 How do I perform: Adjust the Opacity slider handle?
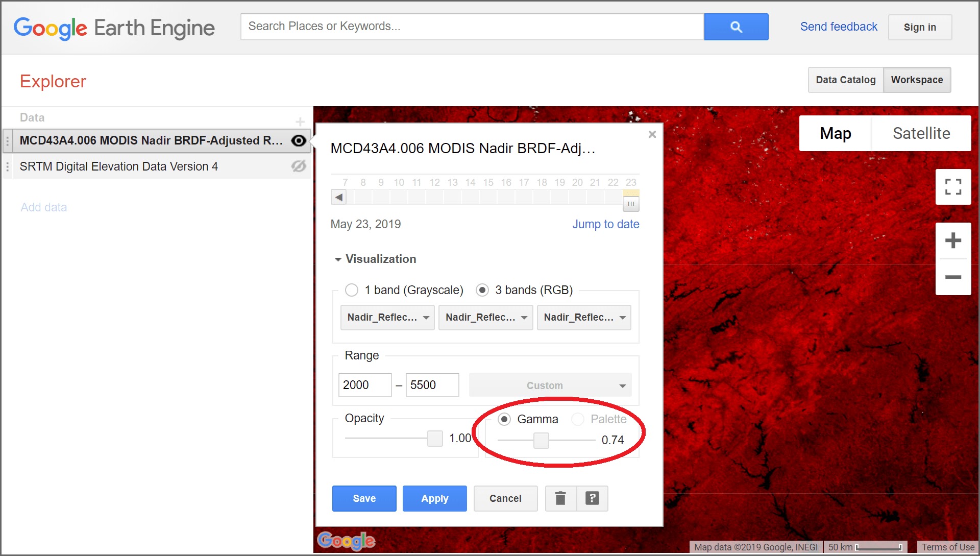(x=435, y=438)
